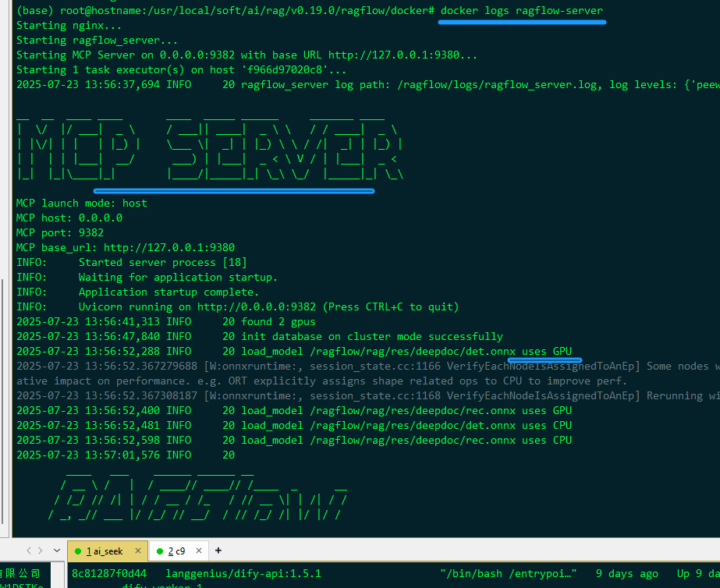Add a new session tab with plus
The height and width of the screenshot is (588, 720).
[x=218, y=551]
